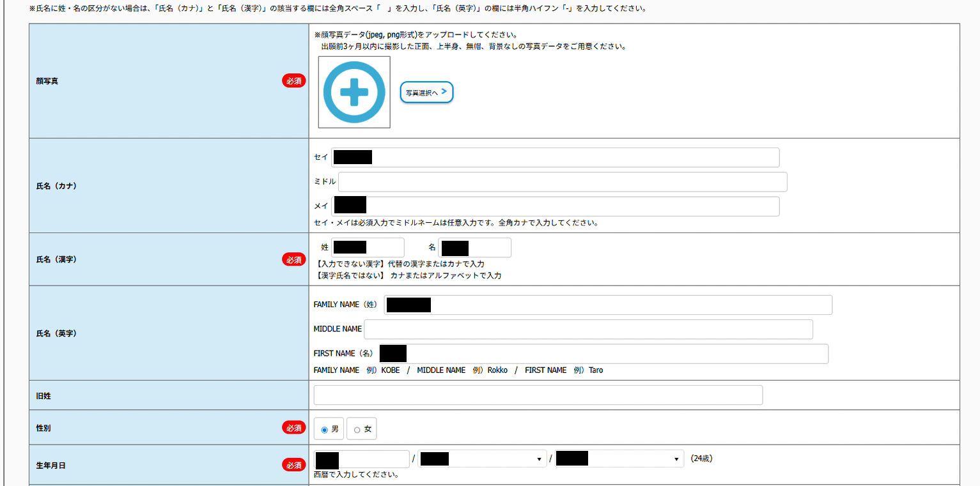Screen dimensions: 980x486
Task: Click the 必須 badge beside 性別
Action: click(293, 428)
